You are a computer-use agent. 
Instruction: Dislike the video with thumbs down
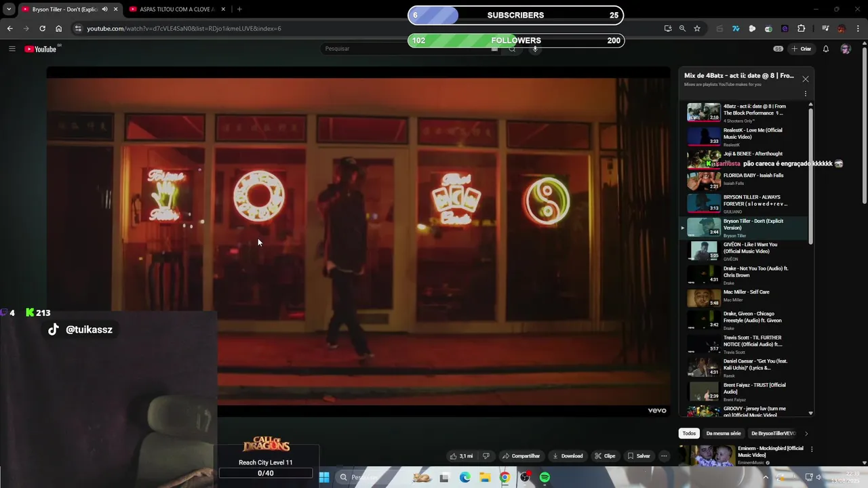tap(486, 456)
